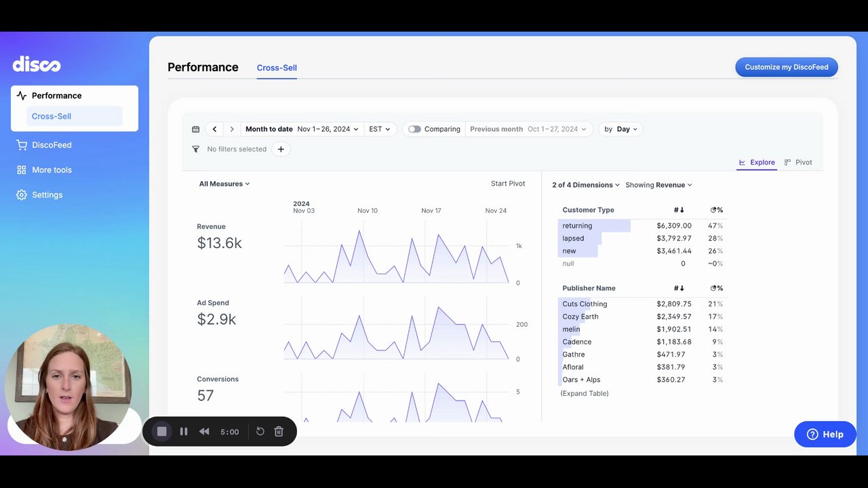Sort Customer Type by the % column

[716, 210]
